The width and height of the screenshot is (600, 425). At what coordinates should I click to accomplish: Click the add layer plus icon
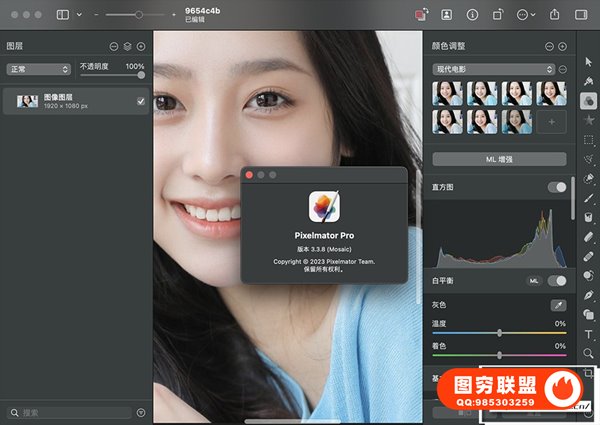tap(141, 46)
